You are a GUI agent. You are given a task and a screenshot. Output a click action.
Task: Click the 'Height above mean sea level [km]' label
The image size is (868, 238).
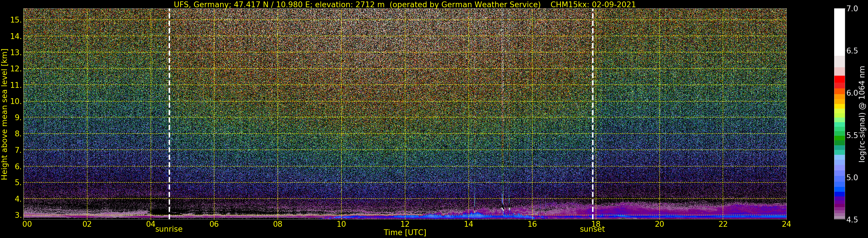(x=4, y=114)
